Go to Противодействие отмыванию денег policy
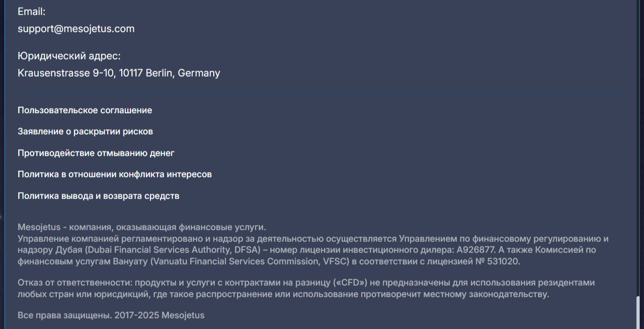644x329 pixels. pyautogui.click(x=96, y=153)
